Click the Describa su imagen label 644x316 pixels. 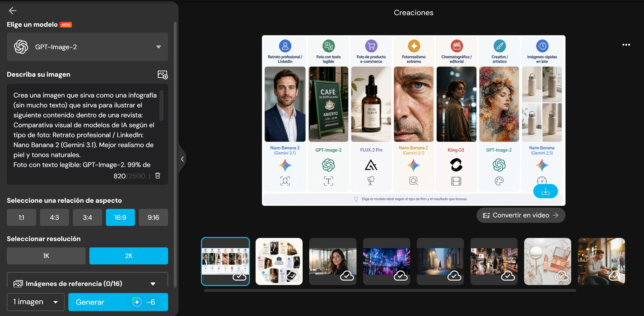click(x=39, y=74)
